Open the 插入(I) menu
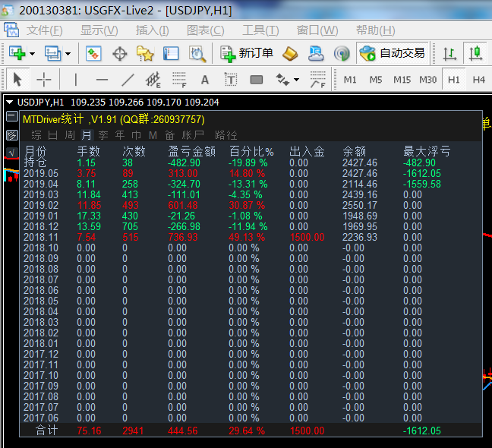Screen dimensions: 492x448 (152, 30)
